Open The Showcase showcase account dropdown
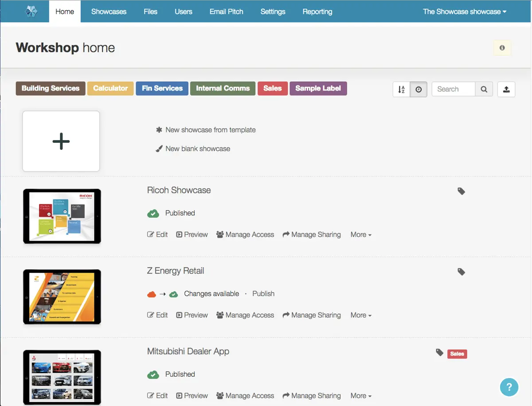The width and height of the screenshot is (532, 406). pos(465,12)
